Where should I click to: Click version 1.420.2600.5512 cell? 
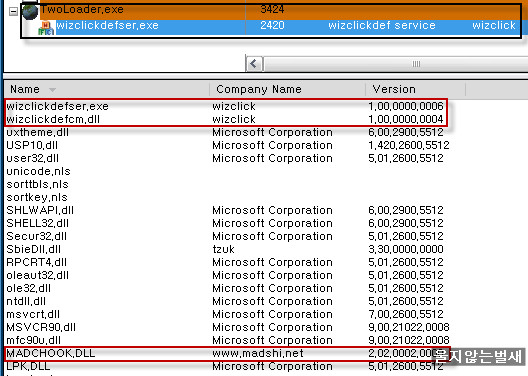[x=409, y=145]
